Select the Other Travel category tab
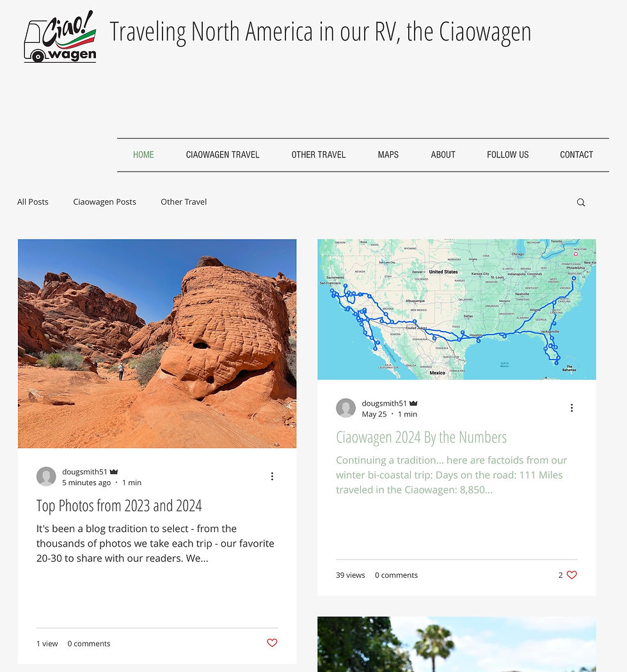The image size is (627, 672). pyautogui.click(x=184, y=202)
